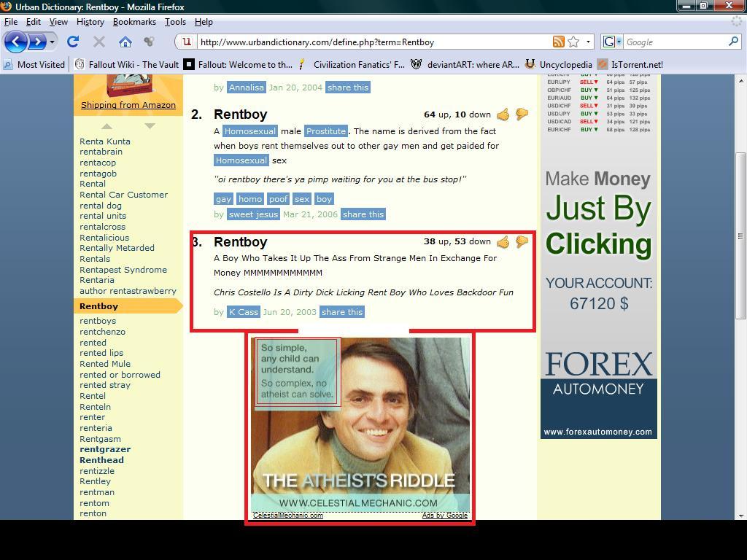
Task: Open the Uncyclopedia bookmark
Action: [558, 64]
